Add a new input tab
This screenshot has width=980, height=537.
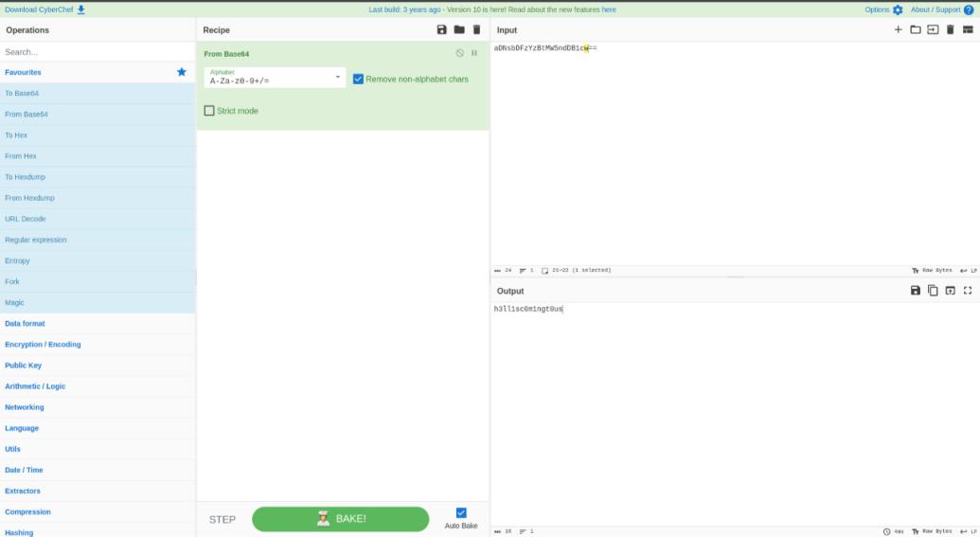(898, 29)
